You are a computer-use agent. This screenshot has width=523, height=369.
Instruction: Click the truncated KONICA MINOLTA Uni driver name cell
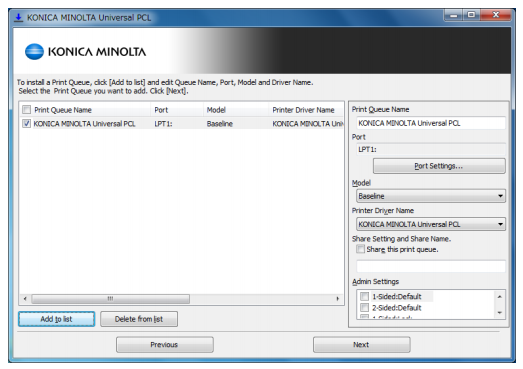(308, 124)
